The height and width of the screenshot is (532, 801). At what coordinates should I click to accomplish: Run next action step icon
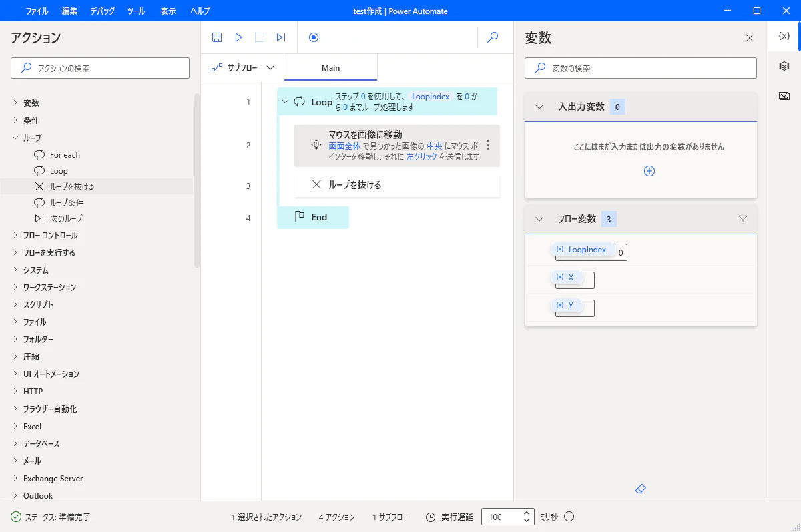[x=281, y=37]
